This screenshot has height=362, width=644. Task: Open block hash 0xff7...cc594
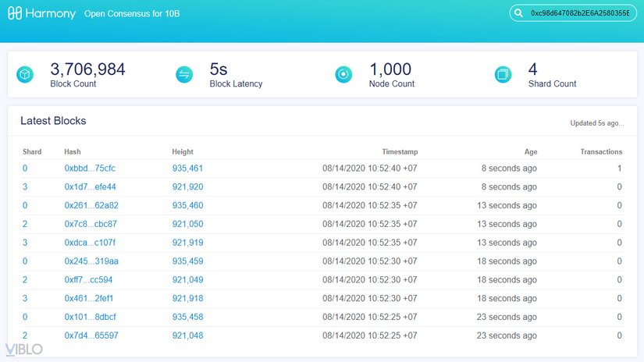pyautogui.click(x=88, y=280)
